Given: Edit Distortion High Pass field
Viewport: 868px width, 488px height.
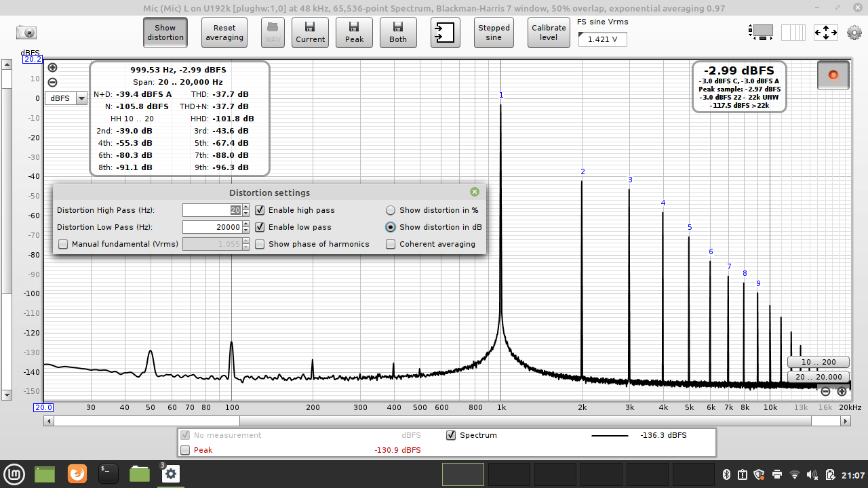Looking at the screenshot, I should (212, 210).
